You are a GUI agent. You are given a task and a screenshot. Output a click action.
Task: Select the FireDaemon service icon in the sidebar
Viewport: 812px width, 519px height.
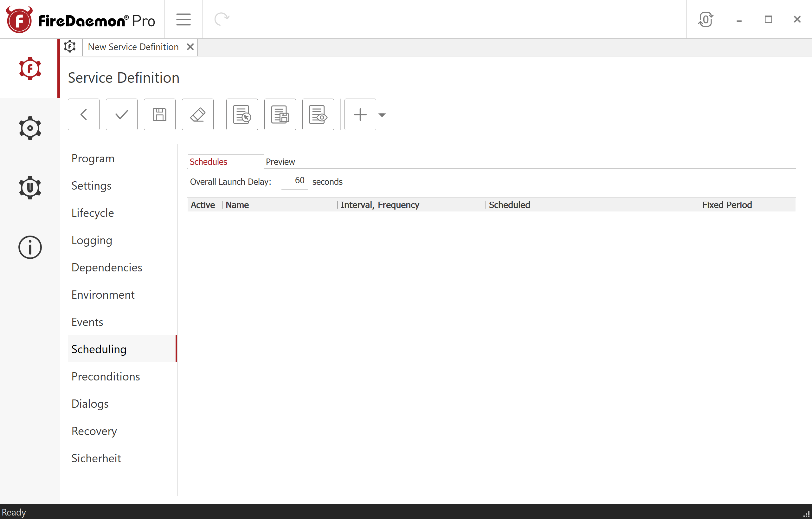coord(30,68)
